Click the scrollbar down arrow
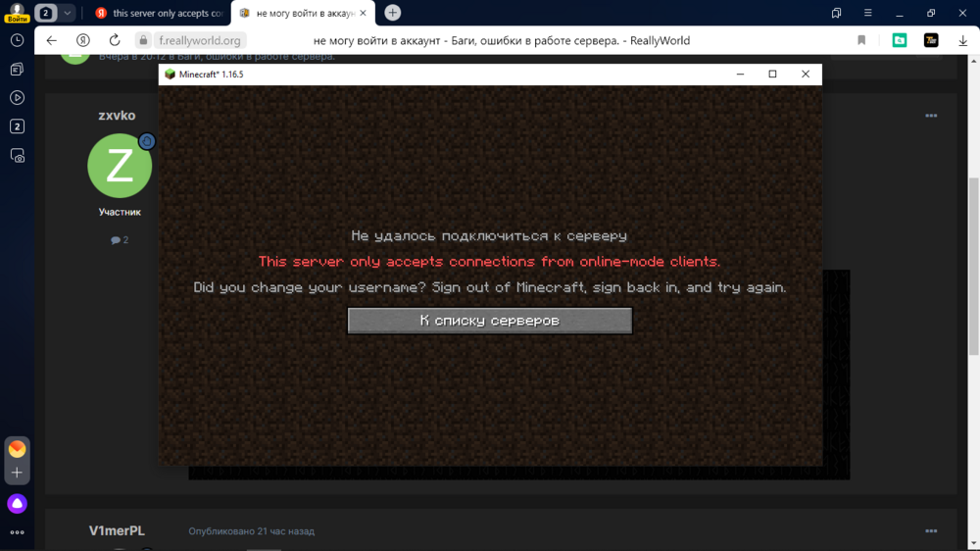This screenshot has width=980, height=551. (974, 544)
